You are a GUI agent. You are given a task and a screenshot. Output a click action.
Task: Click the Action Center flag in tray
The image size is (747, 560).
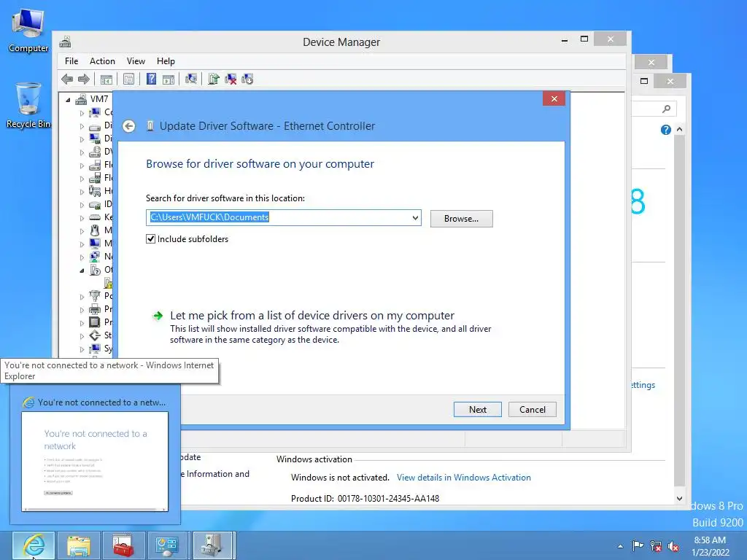tap(638, 545)
